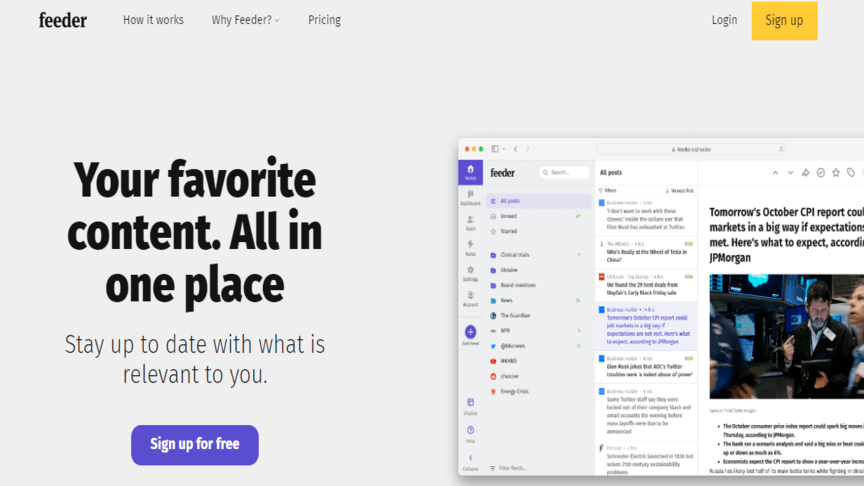
Task: Click the Login link
Action: (724, 20)
